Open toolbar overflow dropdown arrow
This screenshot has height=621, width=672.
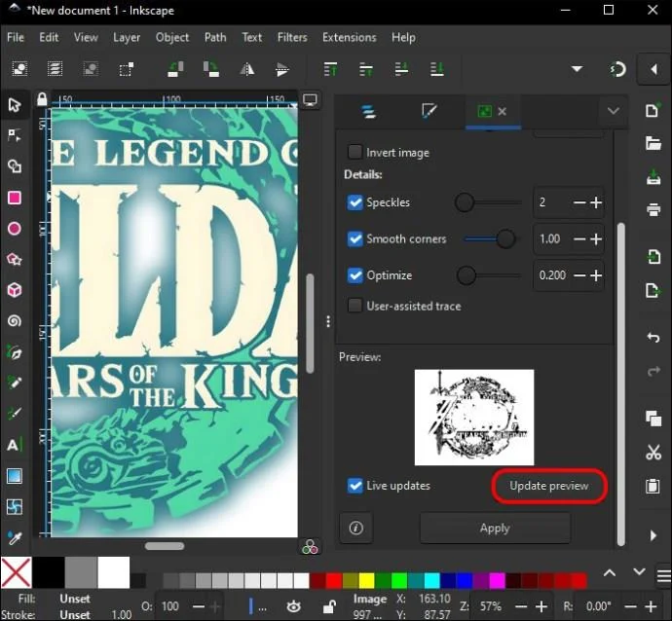click(x=577, y=69)
